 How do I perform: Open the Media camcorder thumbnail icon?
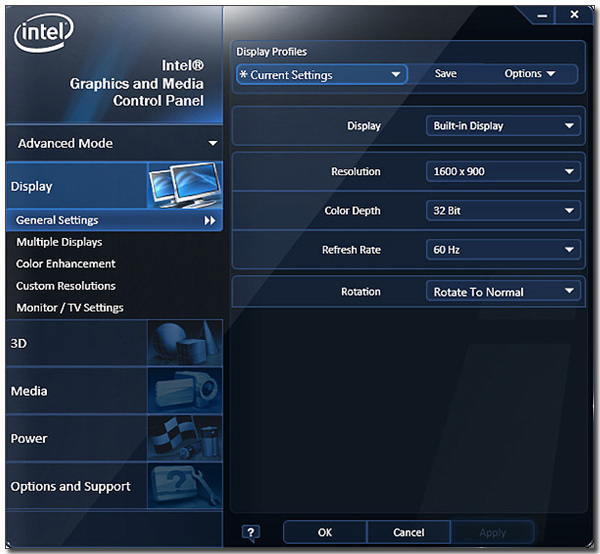[185, 391]
